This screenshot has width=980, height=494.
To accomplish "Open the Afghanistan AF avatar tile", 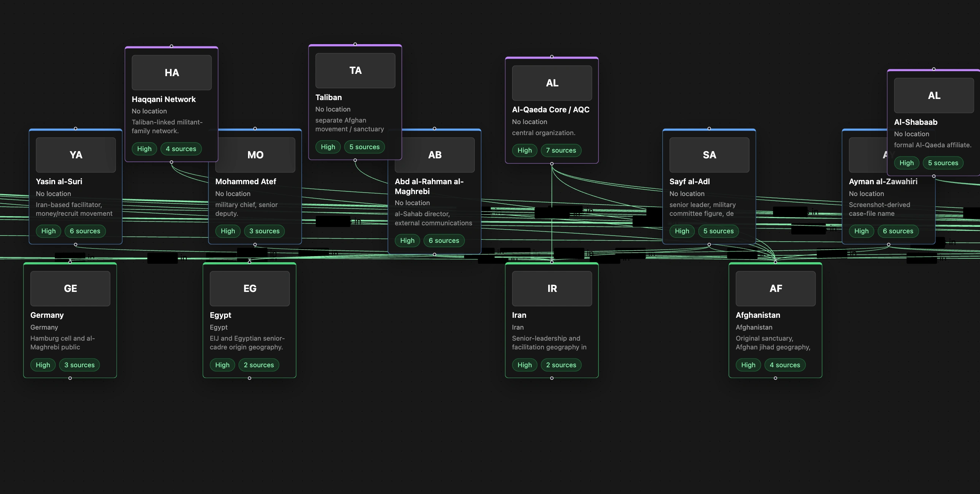I will (776, 288).
